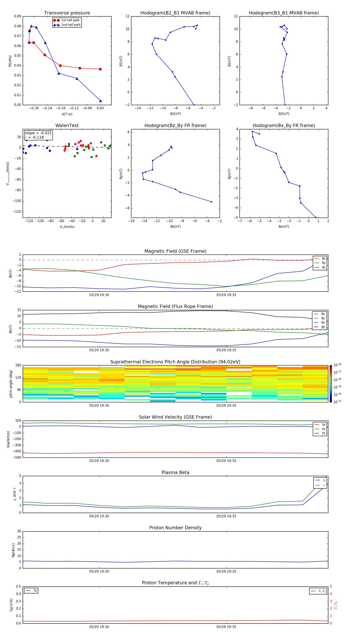The image size is (351, 644).
Task: Click the 'Vsw(km/s)' axis label
Action: click(x=8, y=439)
